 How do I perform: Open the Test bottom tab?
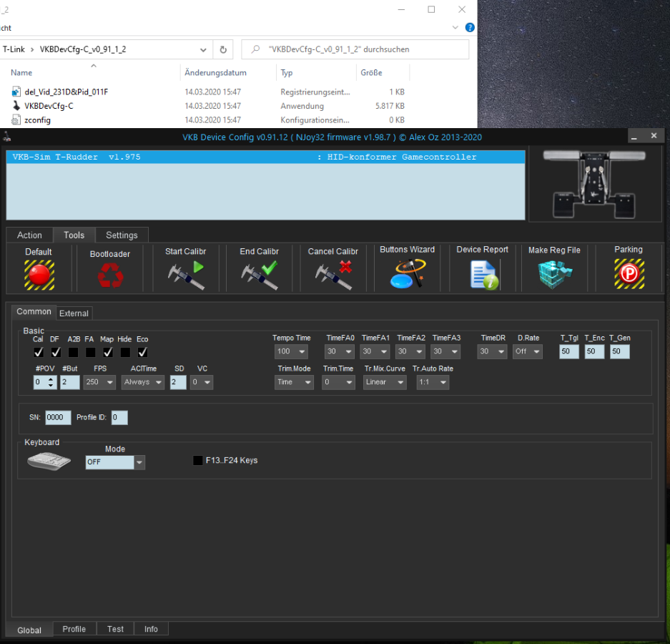[115, 629]
